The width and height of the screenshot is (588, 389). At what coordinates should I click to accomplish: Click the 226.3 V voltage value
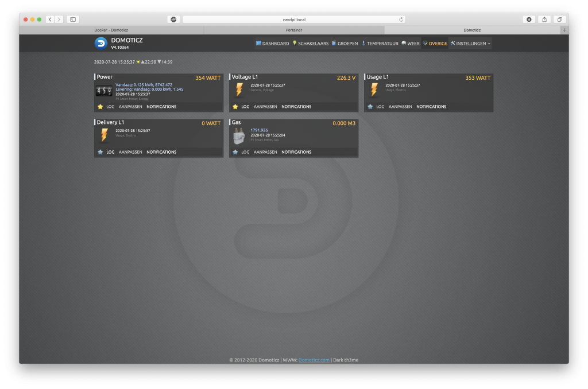coord(346,78)
